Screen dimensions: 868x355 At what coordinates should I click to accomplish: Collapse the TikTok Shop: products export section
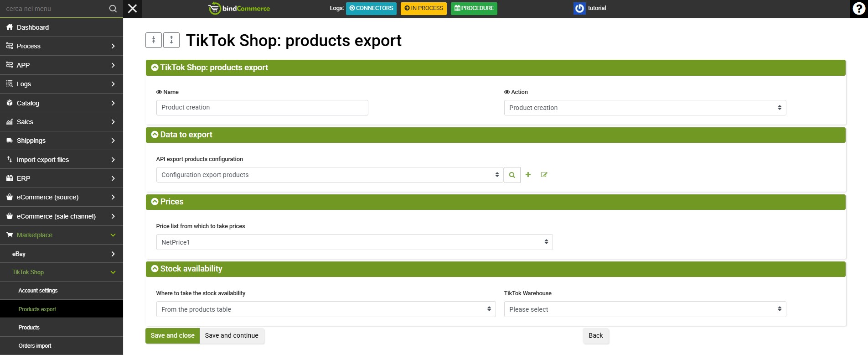pyautogui.click(x=155, y=68)
